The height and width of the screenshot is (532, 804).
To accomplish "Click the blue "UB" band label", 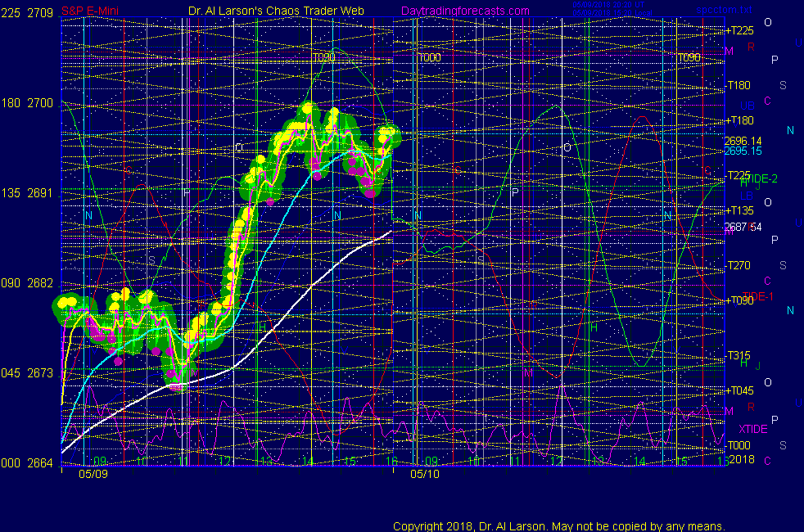I will pyautogui.click(x=747, y=106).
